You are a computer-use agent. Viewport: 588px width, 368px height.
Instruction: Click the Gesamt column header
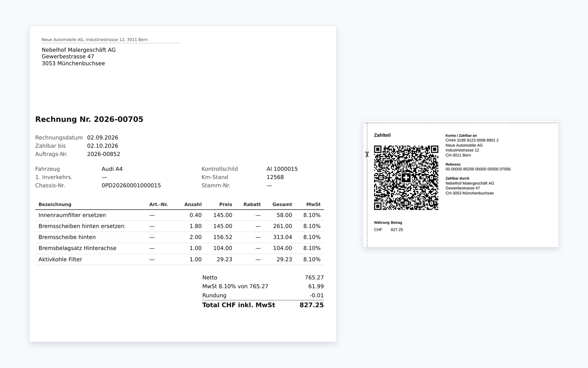[282, 204]
